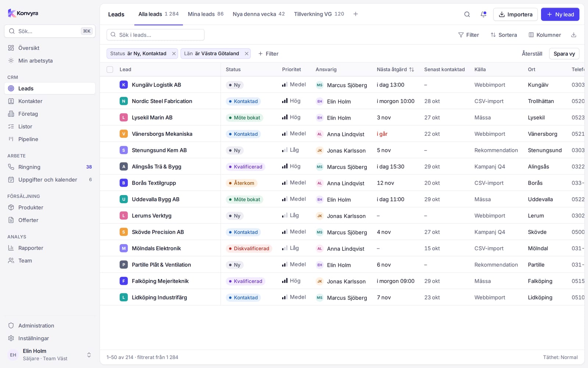Open Ringning with 38 items
Viewport: 588px width, 368px height.
[x=50, y=167]
